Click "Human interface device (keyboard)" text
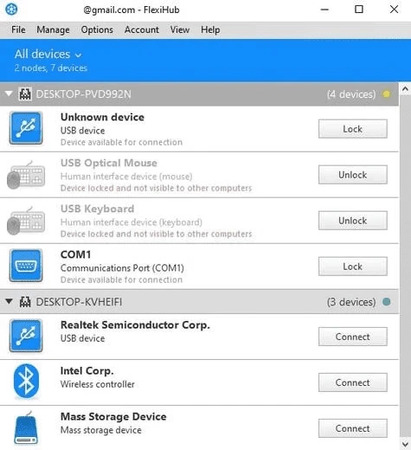 (131, 222)
